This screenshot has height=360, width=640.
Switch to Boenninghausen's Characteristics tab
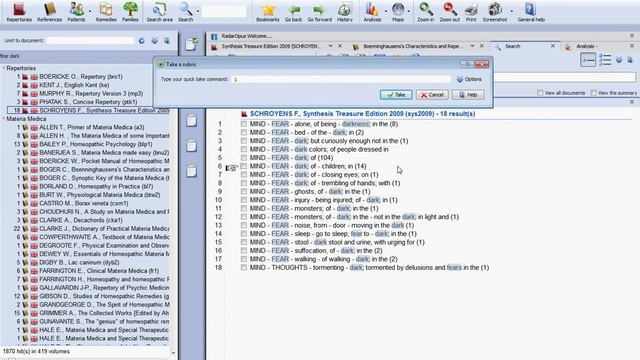412,47
